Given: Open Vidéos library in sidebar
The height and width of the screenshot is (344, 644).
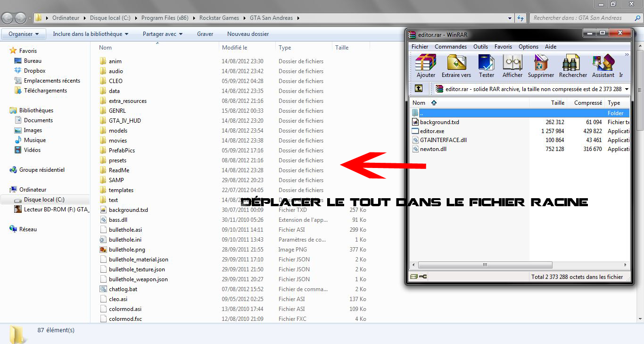Looking at the screenshot, I should 32,150.
